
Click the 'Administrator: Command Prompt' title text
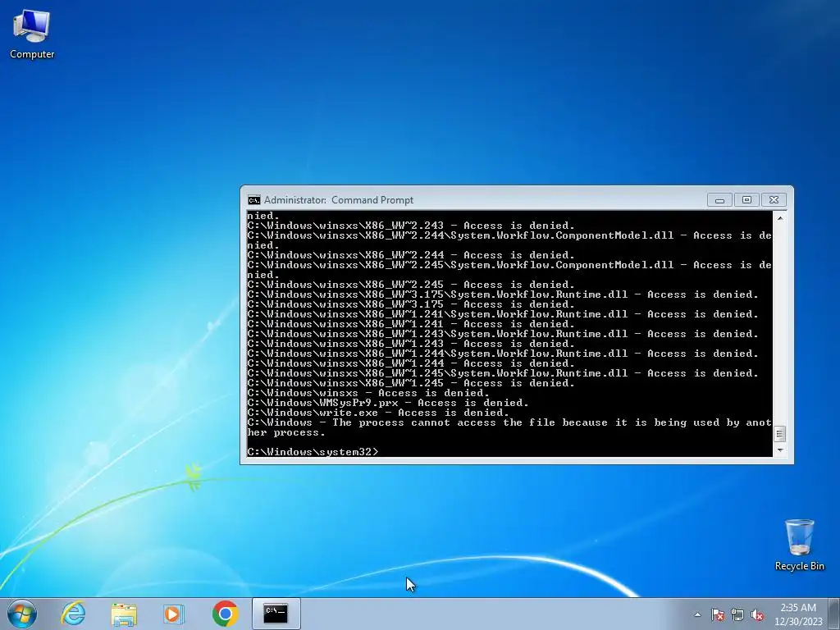(339, 200)
